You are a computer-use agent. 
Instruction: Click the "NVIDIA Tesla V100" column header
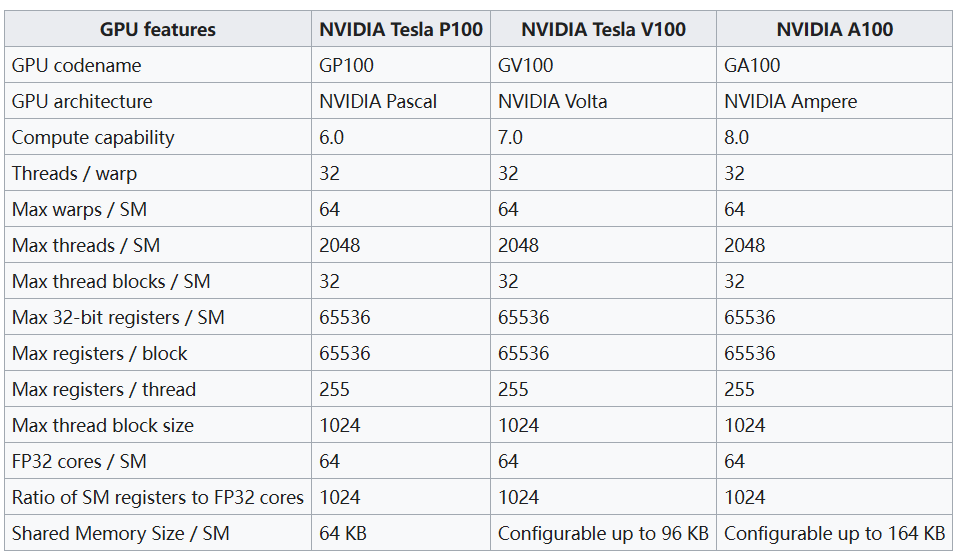point(603,29)
